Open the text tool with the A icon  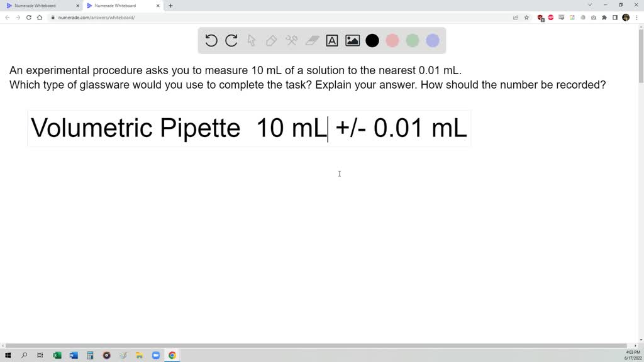tap(332, 40)
